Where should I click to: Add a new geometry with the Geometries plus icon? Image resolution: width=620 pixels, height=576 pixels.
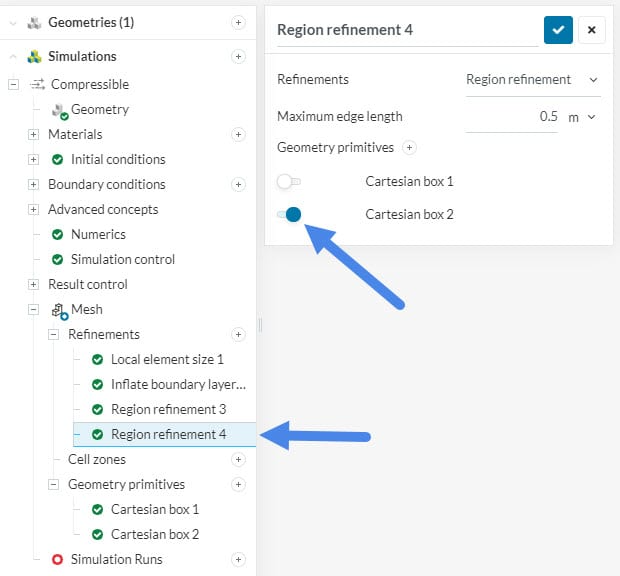click(238, 23)
